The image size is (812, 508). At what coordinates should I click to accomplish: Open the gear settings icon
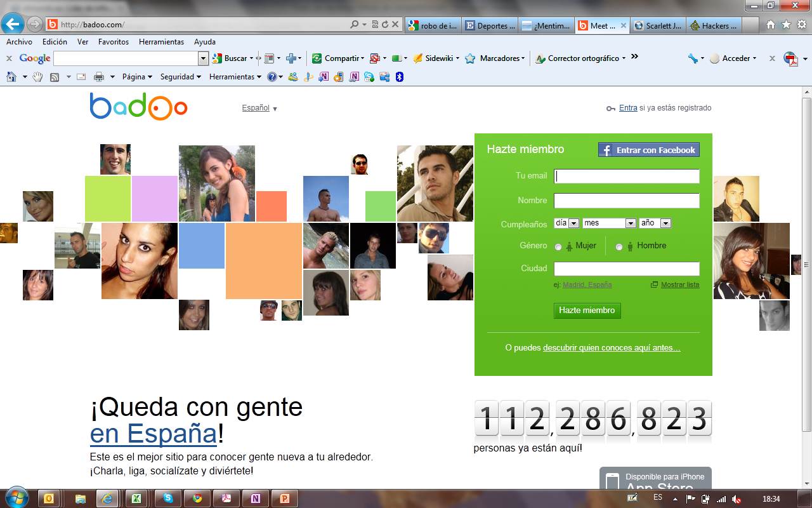pyautogui.click(x=801, y=25)
